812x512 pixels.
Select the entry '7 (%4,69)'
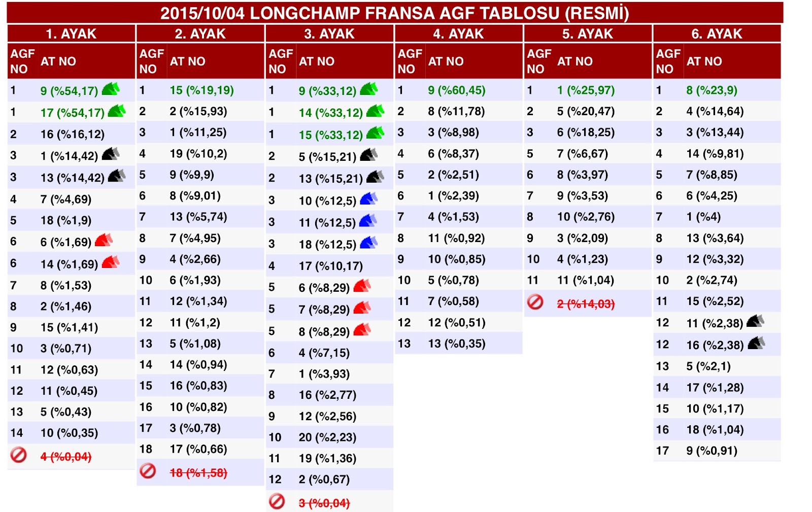coord(66,199)
